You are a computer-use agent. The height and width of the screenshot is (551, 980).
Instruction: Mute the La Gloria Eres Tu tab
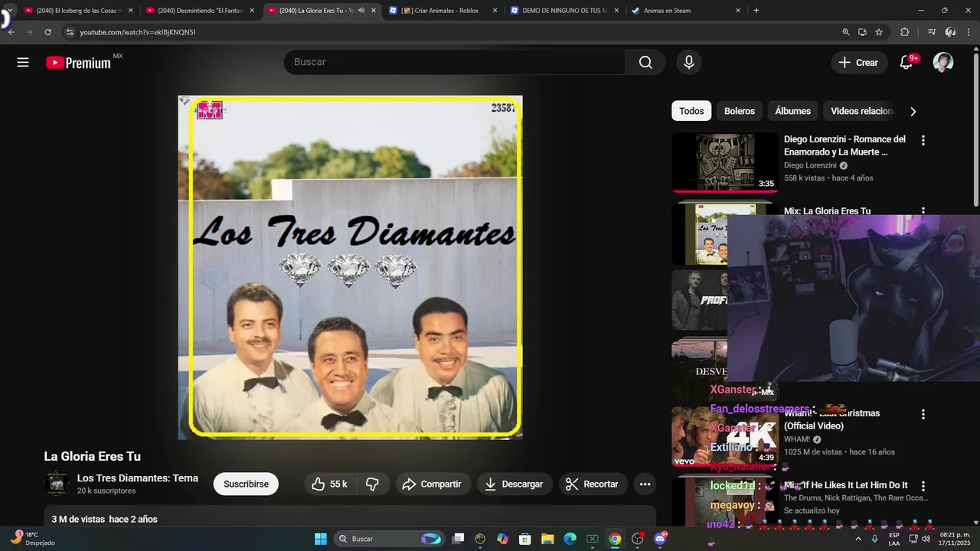point(361,11)
